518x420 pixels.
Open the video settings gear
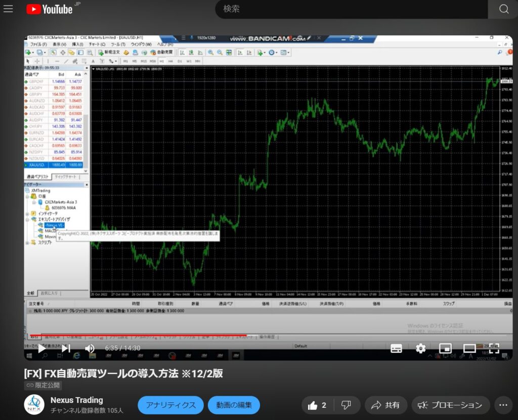(x=420, y=348)
